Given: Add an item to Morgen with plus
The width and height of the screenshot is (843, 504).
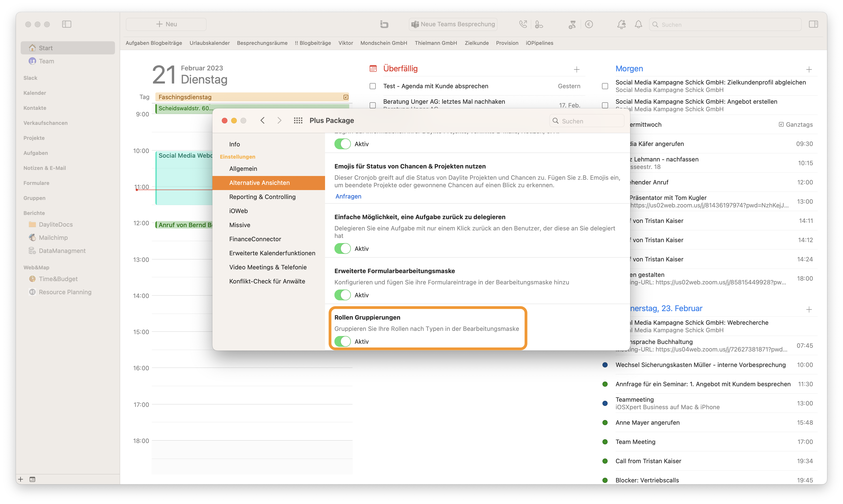Looking at the screenshot, I should pos(809,70).
